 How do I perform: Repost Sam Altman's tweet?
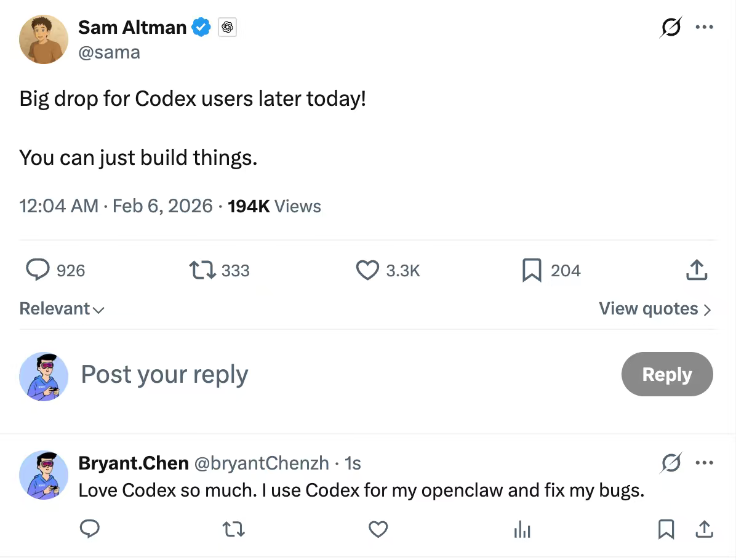(x=200, y=270)
